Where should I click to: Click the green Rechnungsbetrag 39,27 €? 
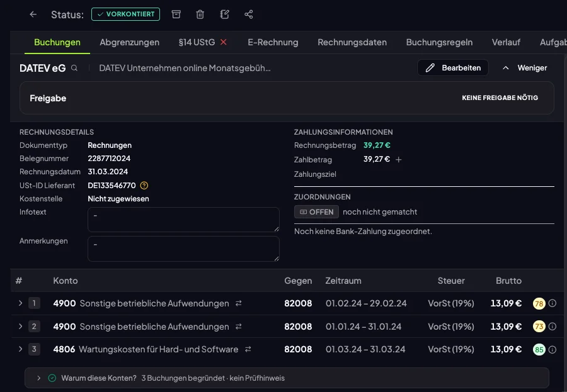point(377,145)
